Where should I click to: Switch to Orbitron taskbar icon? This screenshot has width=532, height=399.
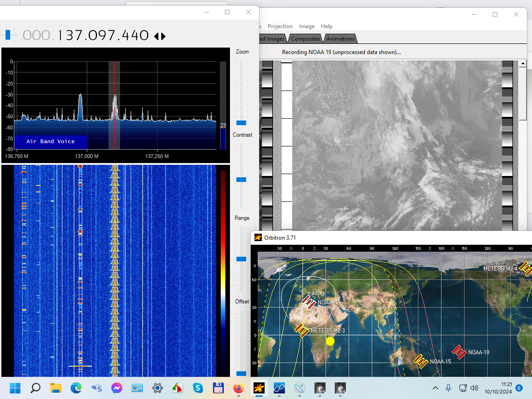259,388
